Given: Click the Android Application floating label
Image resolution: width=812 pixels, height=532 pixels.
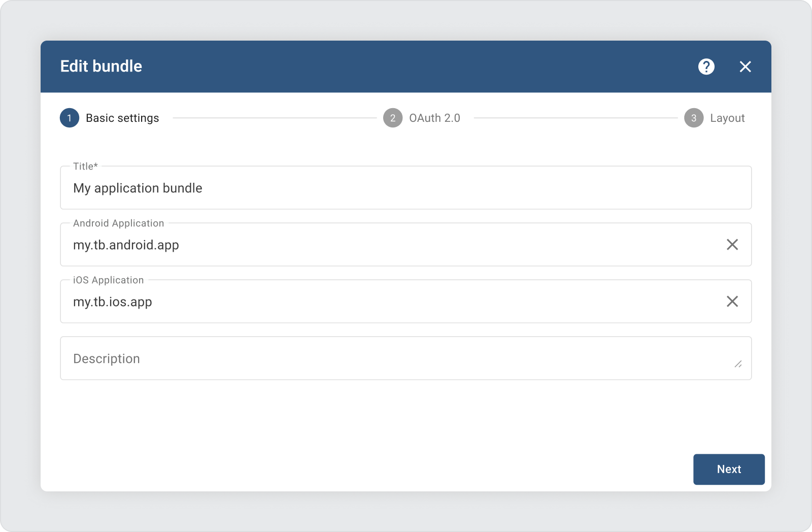Looking at the screenshot, I should tap(118, 223).
